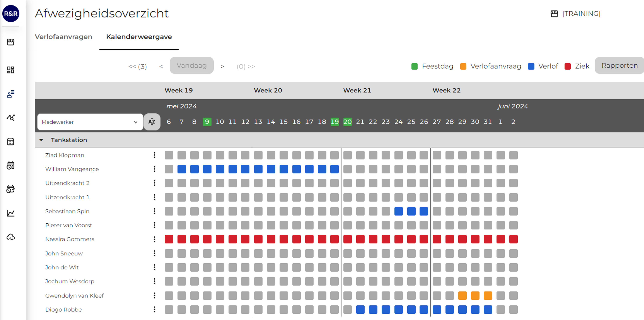
Task: Open the options menu for William Vangeance
Action: click(x=154, y=169)
